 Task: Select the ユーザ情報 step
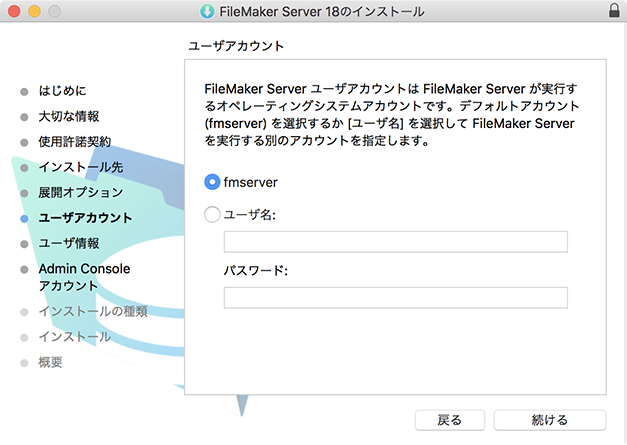point(69,243)
